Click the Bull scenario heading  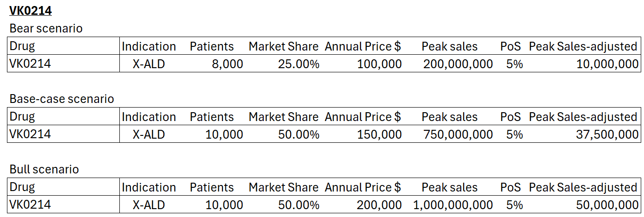click(44, 169)
